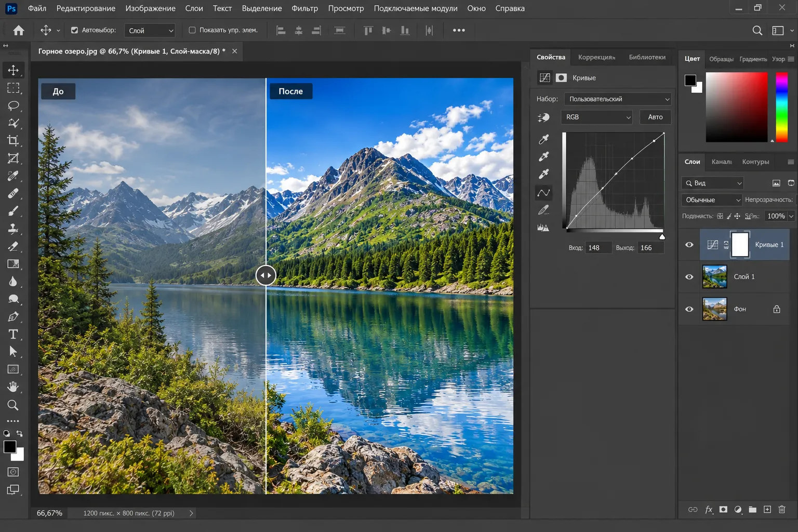798x532 pixels.
Task: Select the Clone Stamp tool
Action: point(14,229)
